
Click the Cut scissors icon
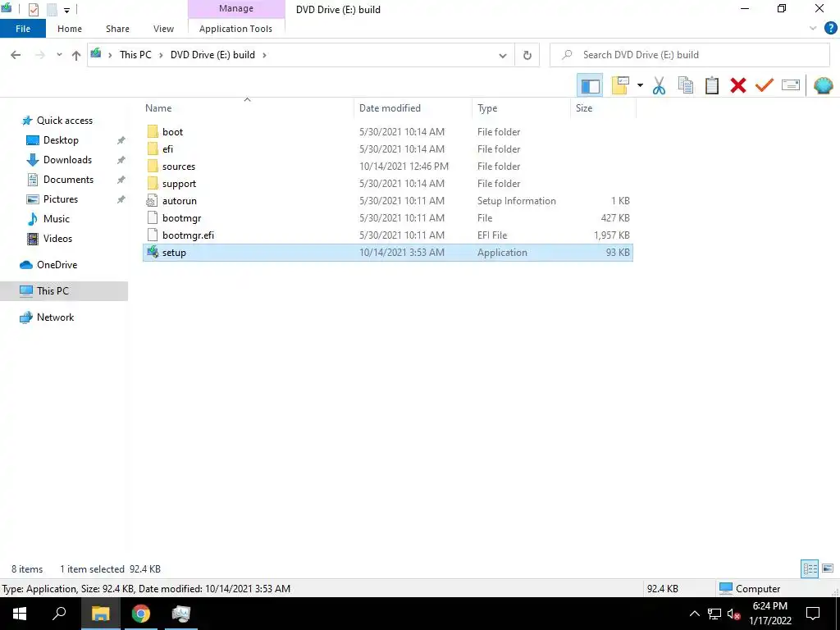click(x=659, y=85)
